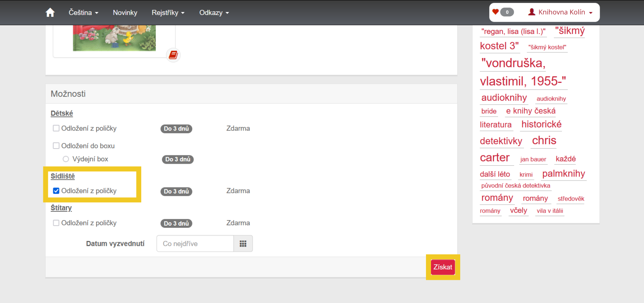This screenshot has width=644, height=303.
Task: Uncheck Odložení z poličky under Sídliště
Action: pyautogui.click(x=56, y=191)
